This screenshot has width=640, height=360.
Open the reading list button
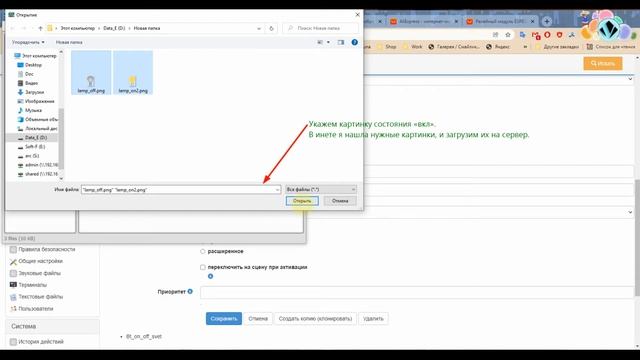tap(611, 47)
